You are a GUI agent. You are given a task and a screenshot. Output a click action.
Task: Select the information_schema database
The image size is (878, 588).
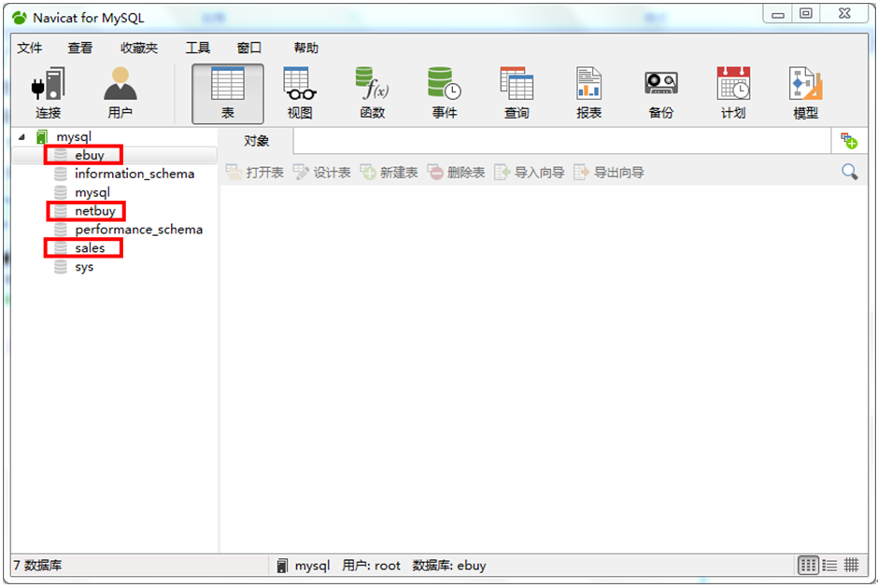click(x=135, y=174)
